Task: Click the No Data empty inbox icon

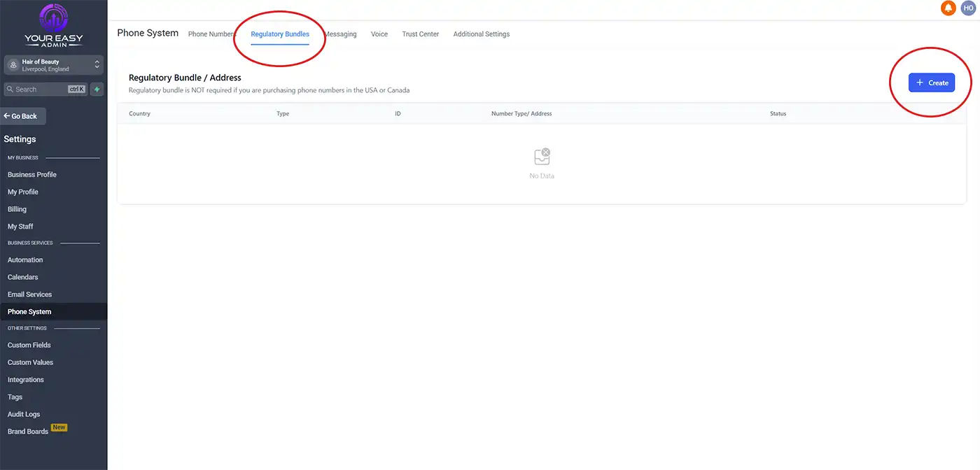Action: point(542,157)
